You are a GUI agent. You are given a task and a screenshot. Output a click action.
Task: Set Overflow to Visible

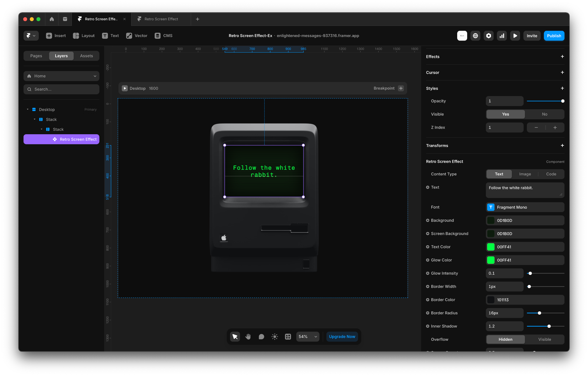[x=544, y=339]
